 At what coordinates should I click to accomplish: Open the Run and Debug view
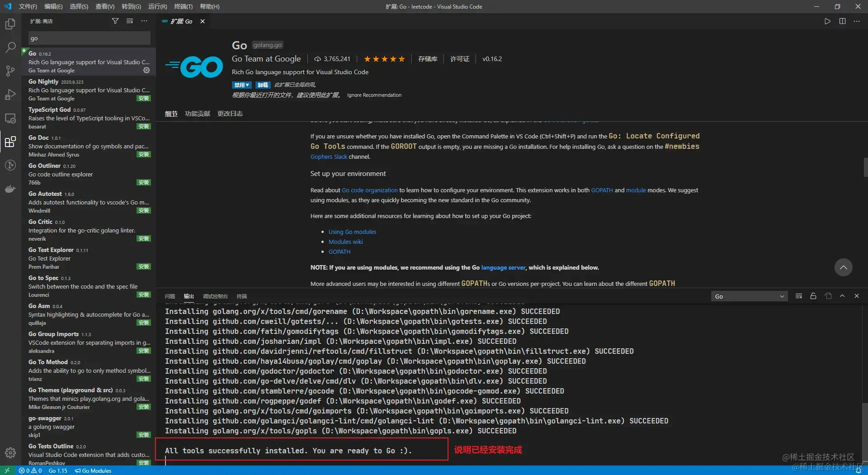coord(10,95)
